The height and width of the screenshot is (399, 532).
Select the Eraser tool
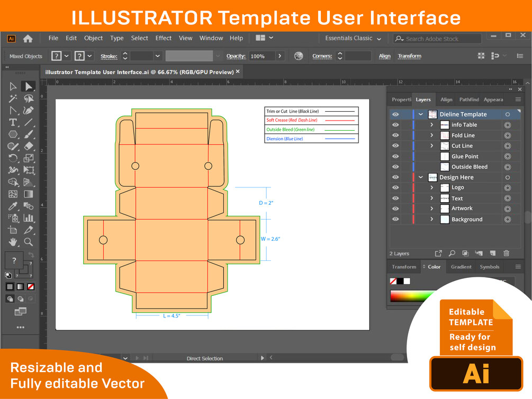point(29,146)
